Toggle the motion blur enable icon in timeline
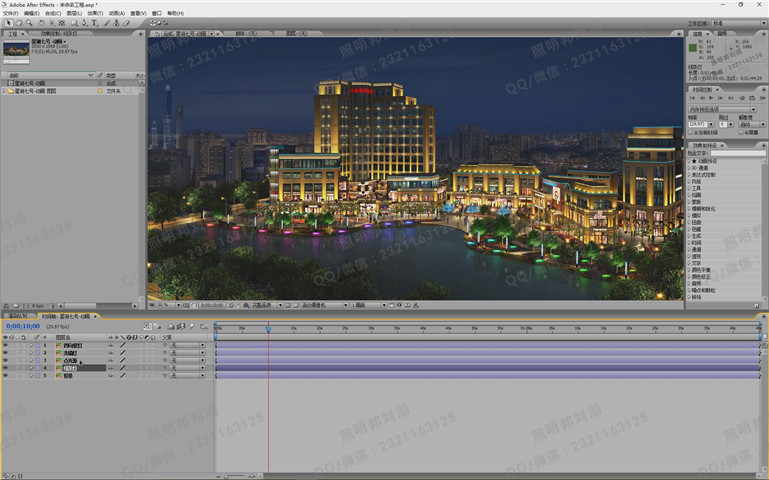769x480 pixels. coord(191,326)
